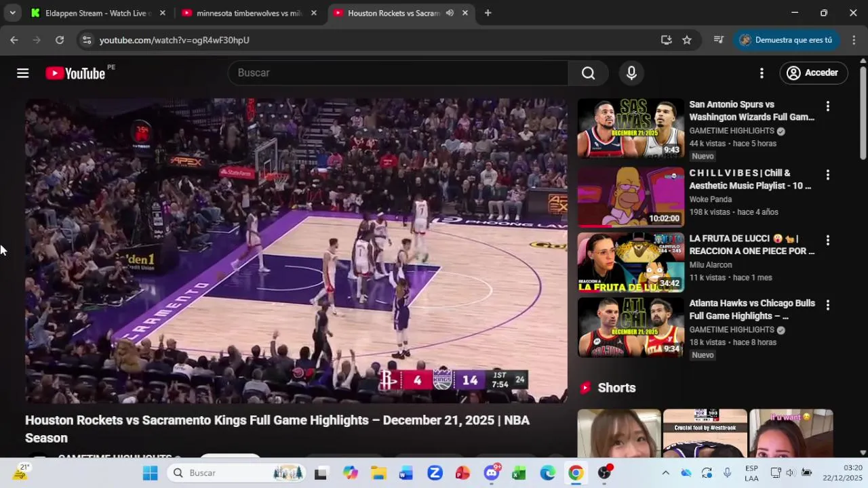This screenshot has height=488, width=868.
Task: Open the Homer Simpson chill vibes thumbnail
Action: click(631, 197)
